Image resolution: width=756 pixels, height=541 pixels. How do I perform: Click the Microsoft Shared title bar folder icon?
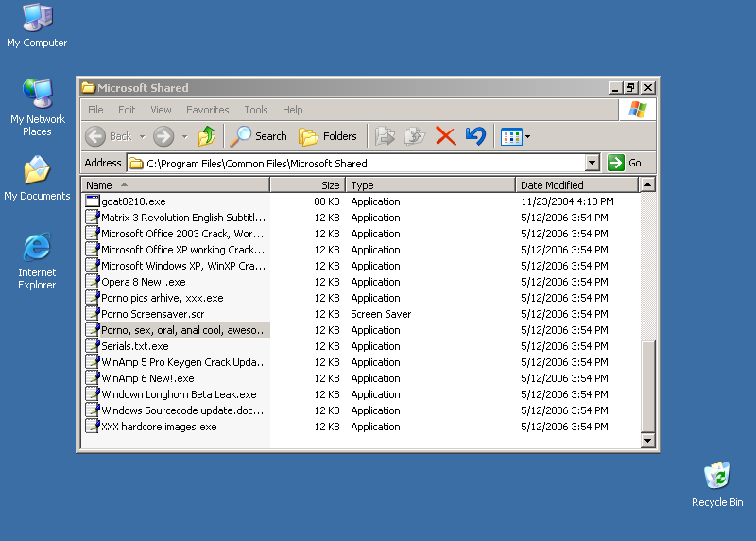(x=88, y=88)
